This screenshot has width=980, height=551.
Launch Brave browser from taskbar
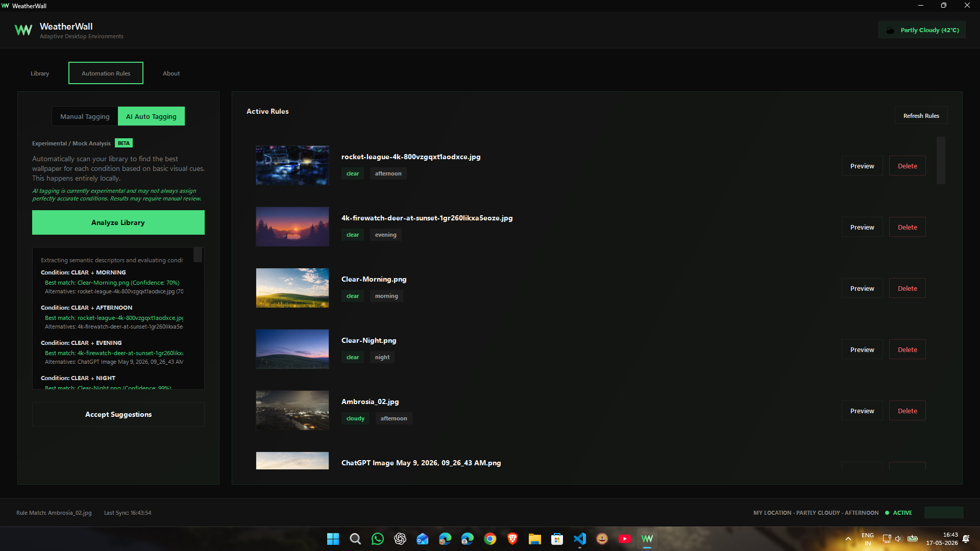[512, 539]
